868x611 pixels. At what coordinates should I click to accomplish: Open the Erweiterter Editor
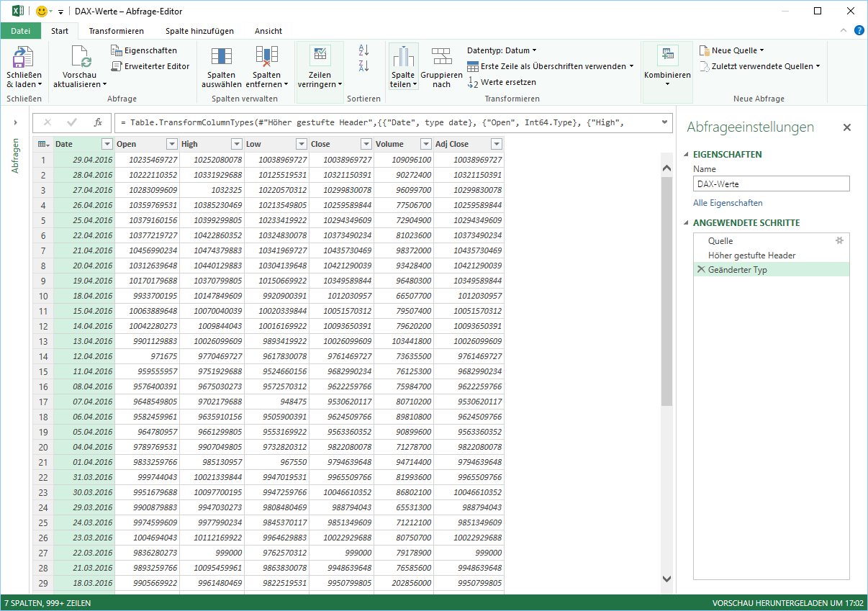[150, 66]
